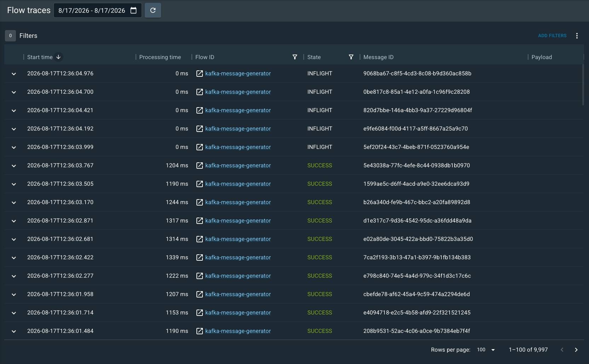Click the Processing time column header
Screen dimensions: 589x364
pyautogui.click(x=160, y=57)
